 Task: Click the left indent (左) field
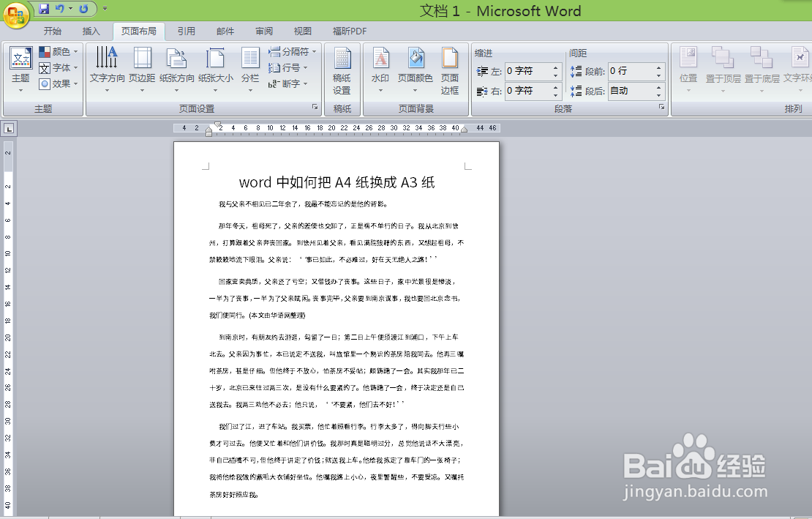pyautogui.click(x=528, y=71)
